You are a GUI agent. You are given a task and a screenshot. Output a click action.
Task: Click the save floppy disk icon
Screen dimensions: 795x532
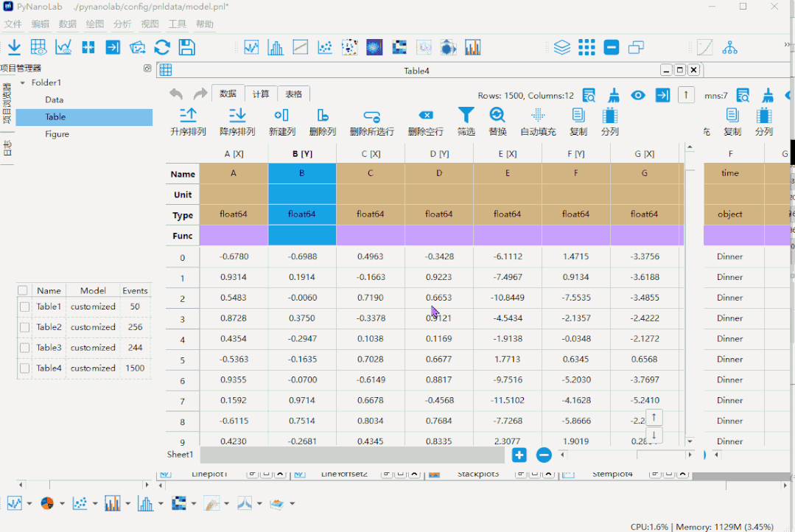point(187,47)
